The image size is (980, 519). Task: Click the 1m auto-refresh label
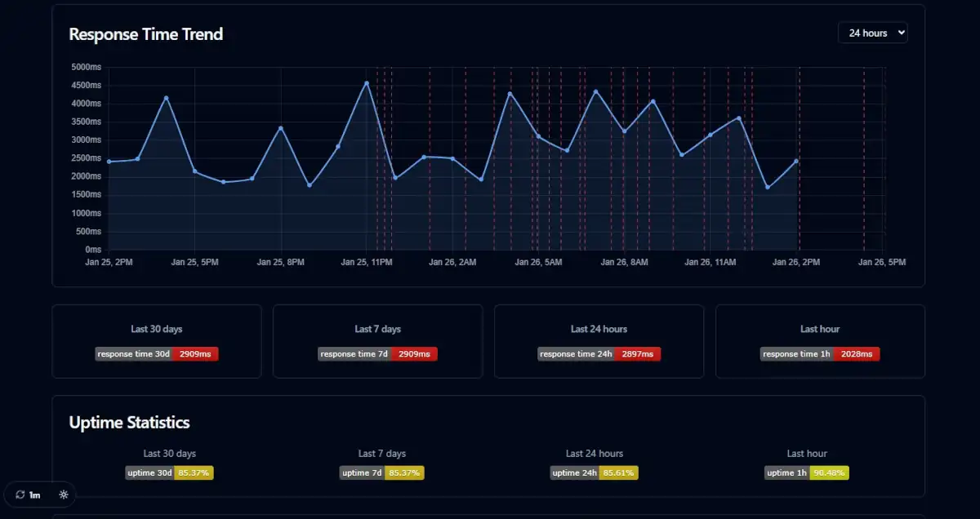click(x=35, y=495)
